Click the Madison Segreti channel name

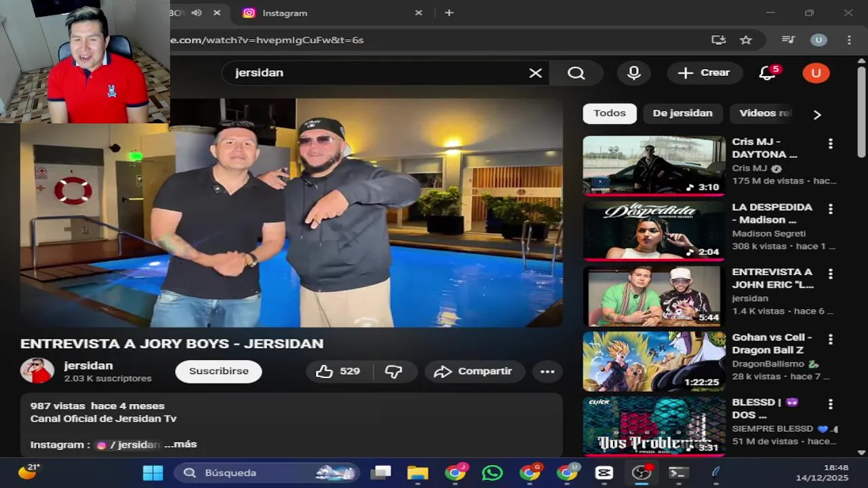tap(769, 233)
